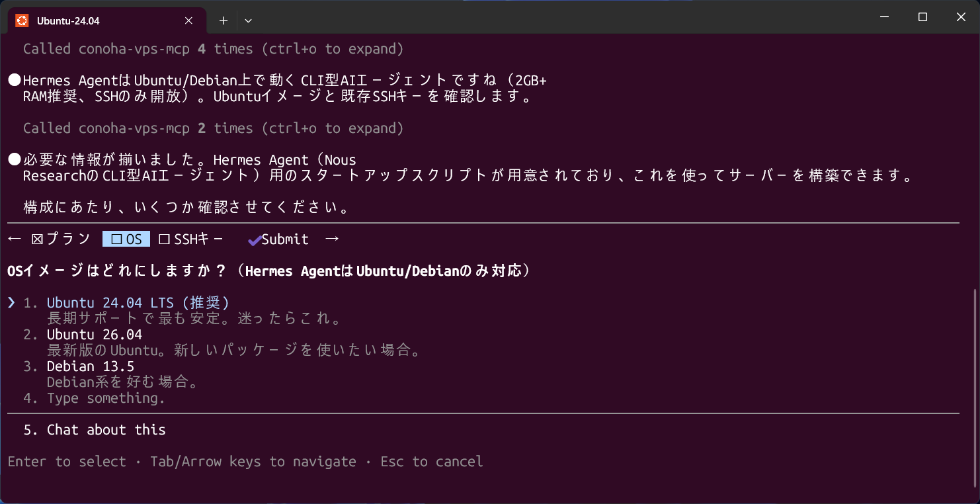
Task: Open the tab profile dropdown chevron
Action: (x=248, y=21)
